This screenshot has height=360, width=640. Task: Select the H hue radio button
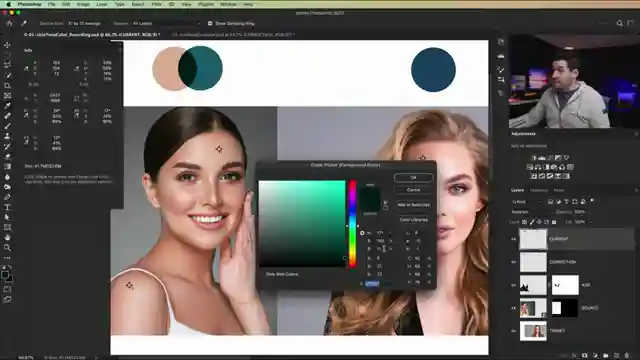click(362, 233)
